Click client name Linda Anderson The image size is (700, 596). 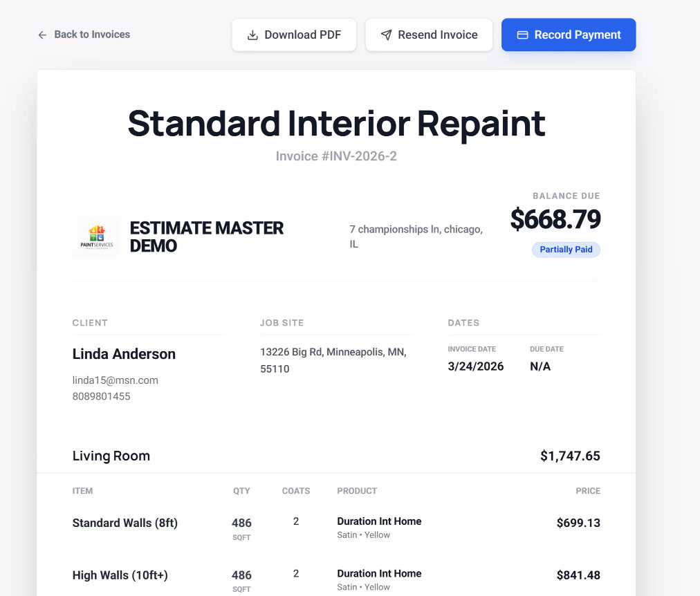(124, 354)
